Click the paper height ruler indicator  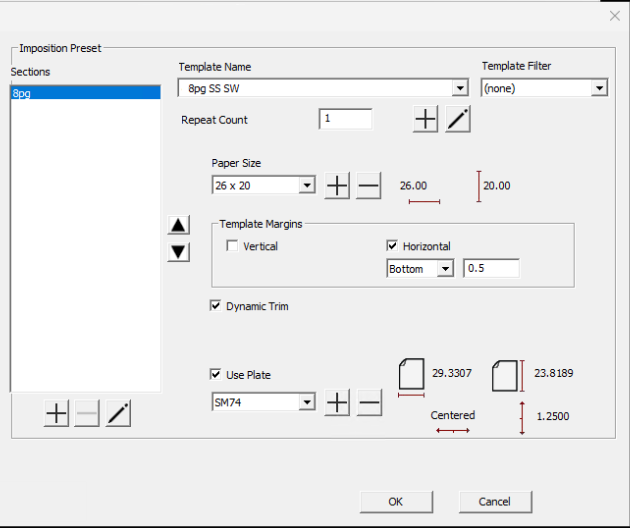tap(479, 186)
